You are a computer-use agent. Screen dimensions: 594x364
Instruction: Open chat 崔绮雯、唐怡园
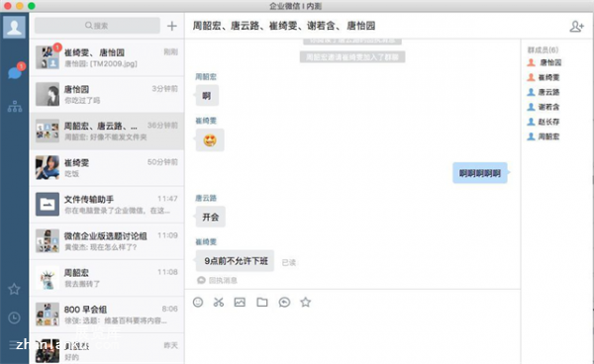coord(107,57)
